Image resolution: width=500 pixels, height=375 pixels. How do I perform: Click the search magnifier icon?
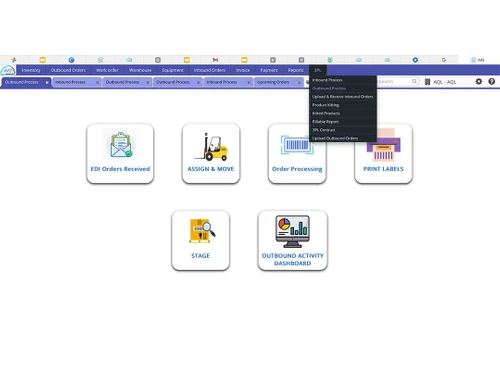tap(414, 81)
